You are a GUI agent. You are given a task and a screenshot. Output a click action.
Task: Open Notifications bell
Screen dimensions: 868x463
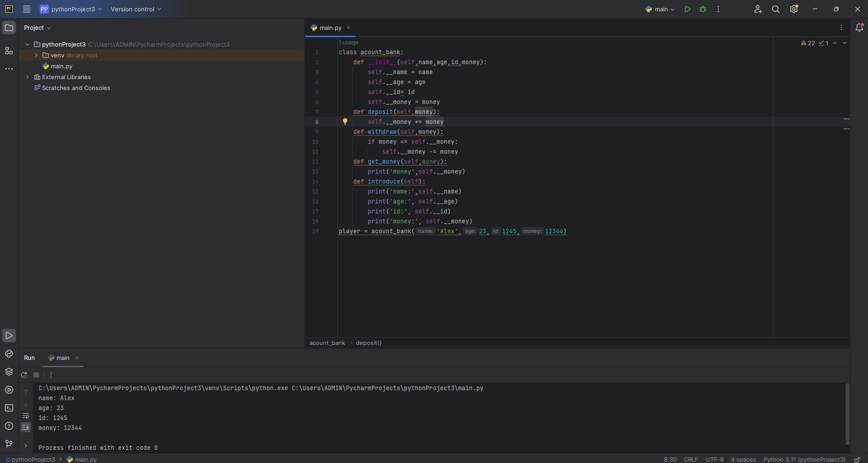coord(859,28)
